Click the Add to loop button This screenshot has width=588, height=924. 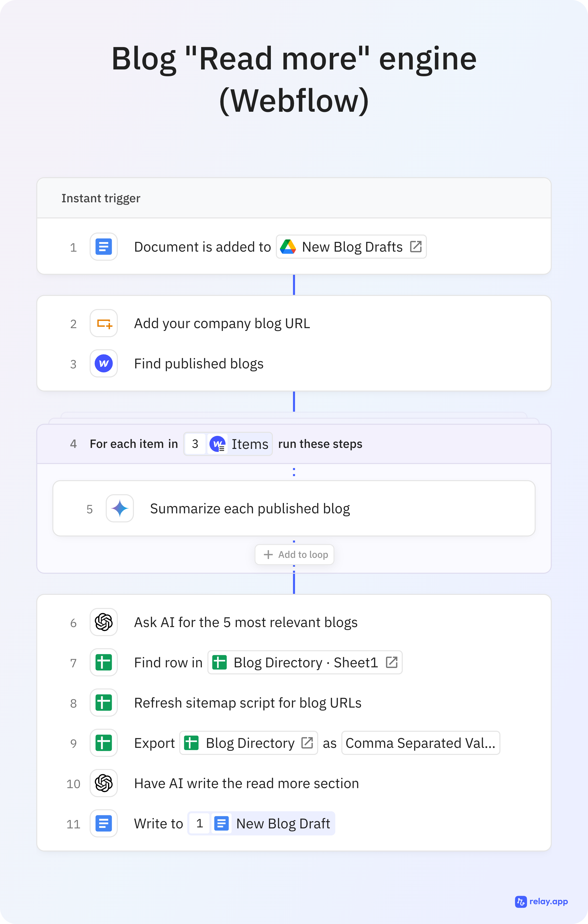click(294, 555)
